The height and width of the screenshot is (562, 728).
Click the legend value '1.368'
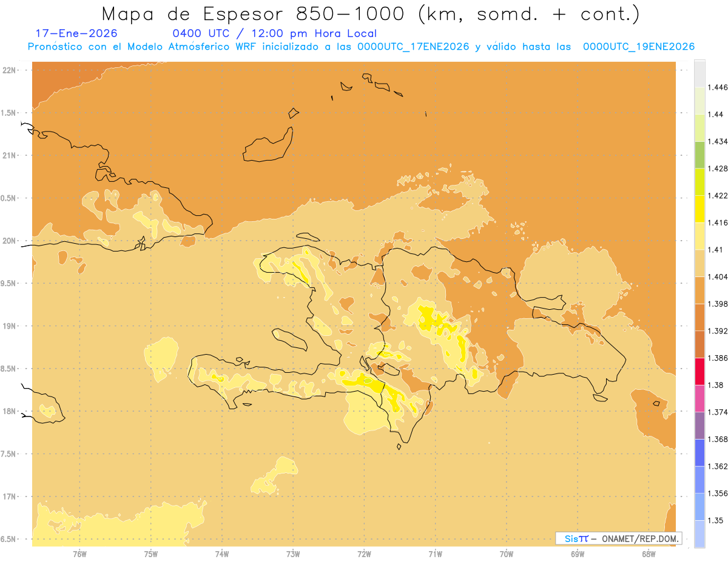pos(718,439)
